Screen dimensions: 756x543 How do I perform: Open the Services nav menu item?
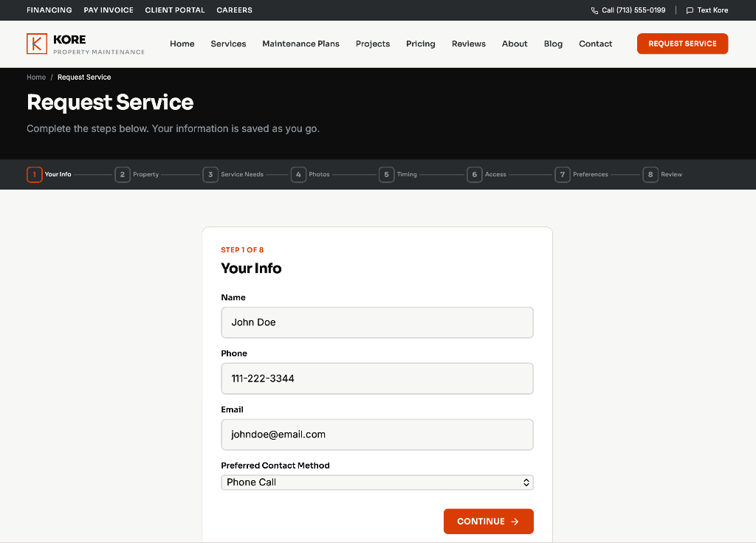pyautogui.click(x=229, y=44)
